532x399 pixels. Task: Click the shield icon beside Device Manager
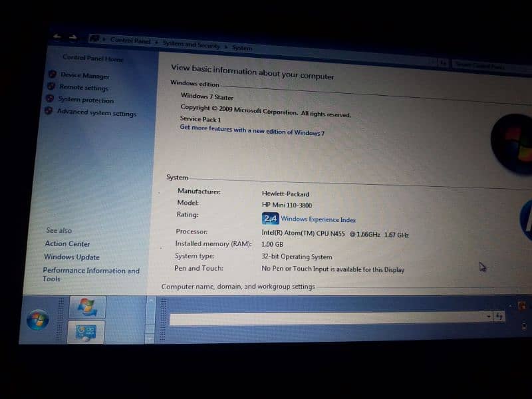pos(52,74)
